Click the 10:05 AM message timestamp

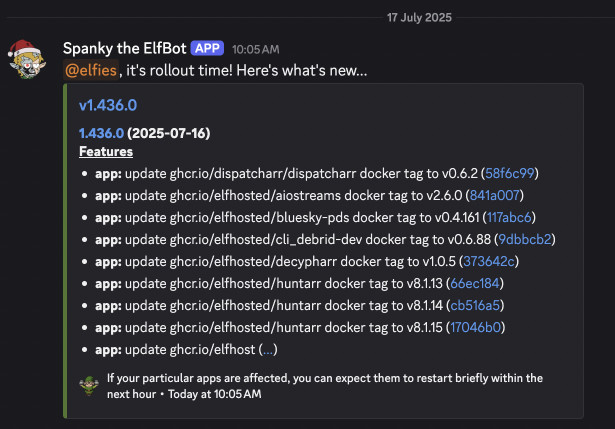pyautogui.click(x=255, y=49)
